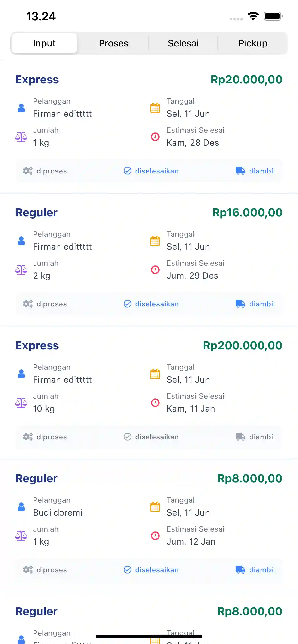Mark the Rp16.000,00 order as diproses
The width and height of the screenshot is (298, 644).
pyautogui.click(x=45, y=304)
